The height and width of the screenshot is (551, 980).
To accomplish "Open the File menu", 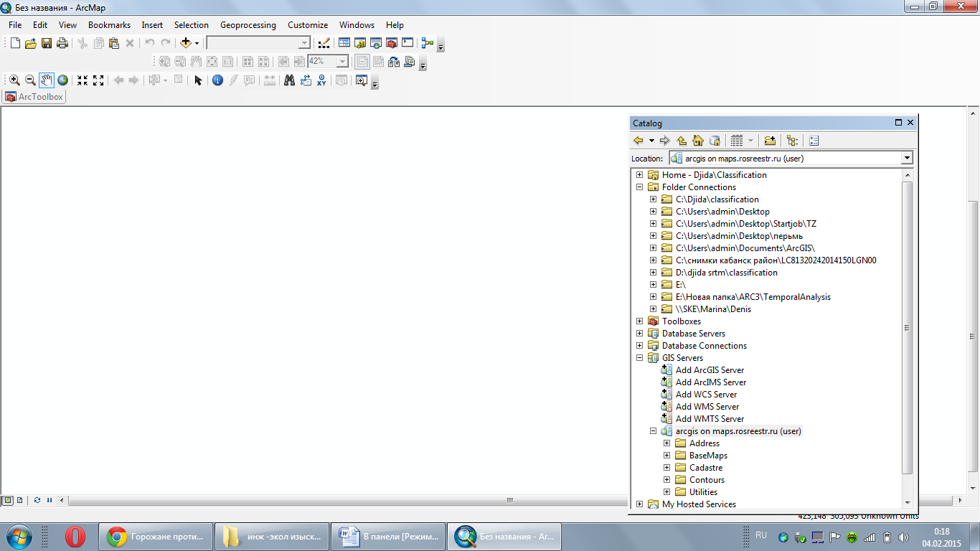I will (15, 25).
